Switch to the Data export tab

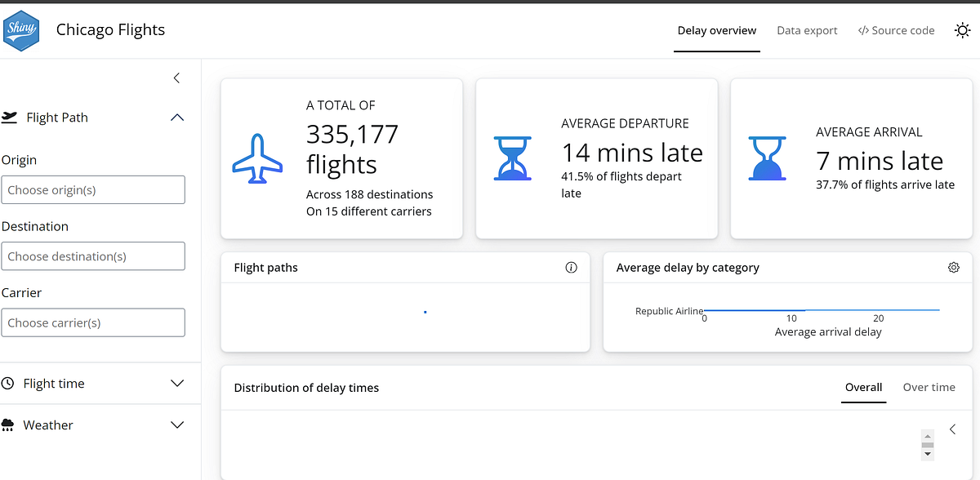click(807, 30)
